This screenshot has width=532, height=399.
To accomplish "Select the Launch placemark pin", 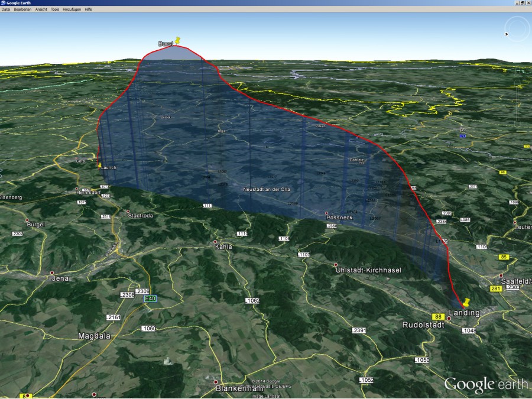I will coord(99,164).
